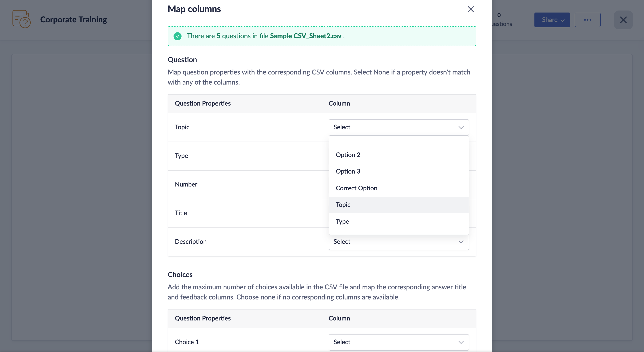Click the Choice 1 dropdown chevron

click(461, 342)
